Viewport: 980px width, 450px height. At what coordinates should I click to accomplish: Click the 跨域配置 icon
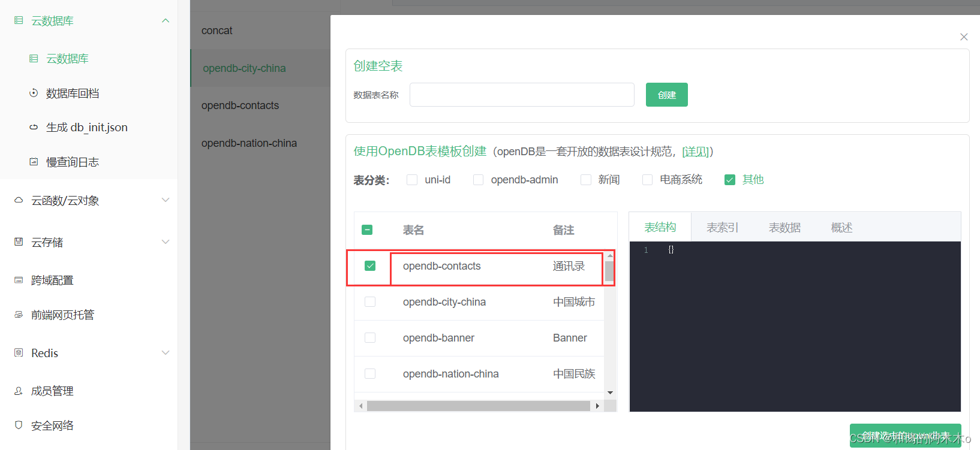tap(19, 280)
